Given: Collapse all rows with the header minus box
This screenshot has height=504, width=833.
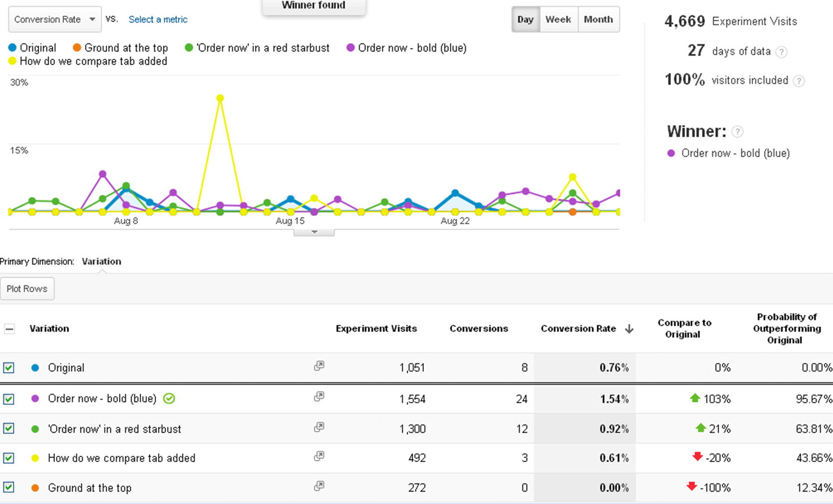Looking at the screenshot, I should point(10,328).
